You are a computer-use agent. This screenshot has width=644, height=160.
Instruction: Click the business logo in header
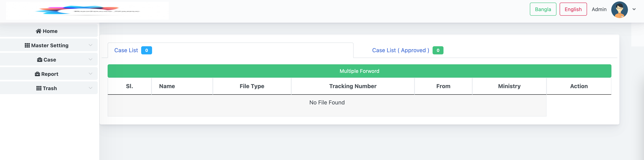click(x=87, y=11)
